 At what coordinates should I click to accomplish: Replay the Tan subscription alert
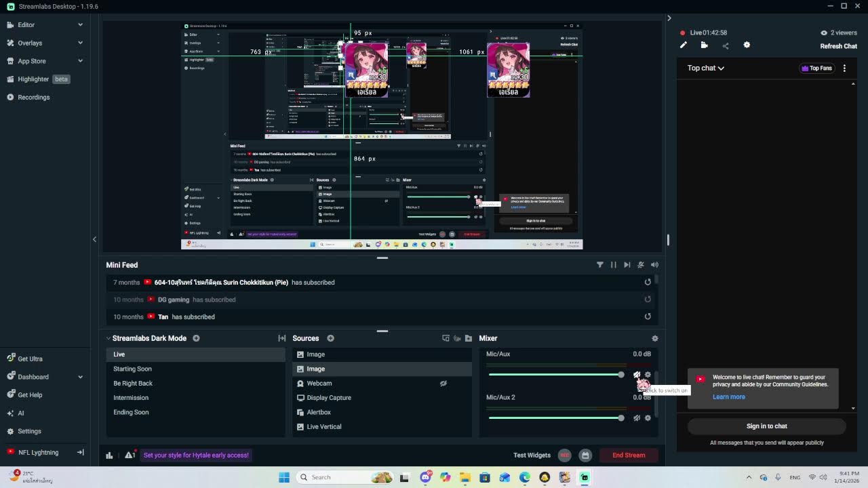coord(648,317)
